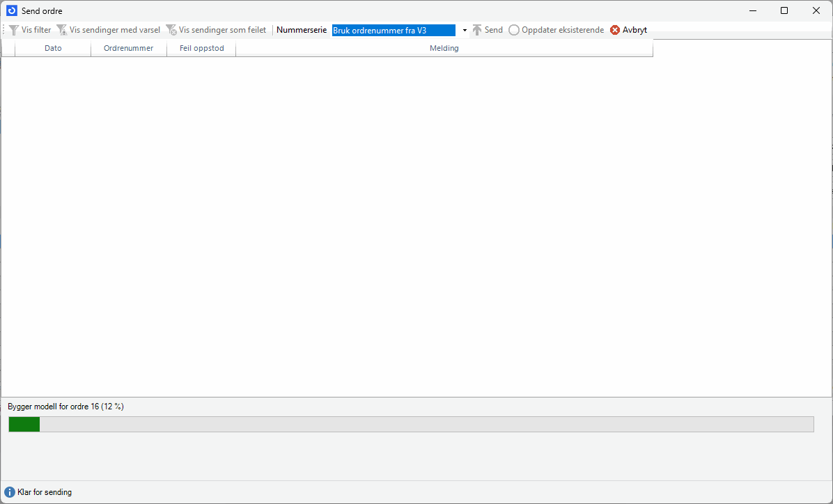The image size is (833, 504).
Task: Minimize the Send ordre window
Action: 752,11
